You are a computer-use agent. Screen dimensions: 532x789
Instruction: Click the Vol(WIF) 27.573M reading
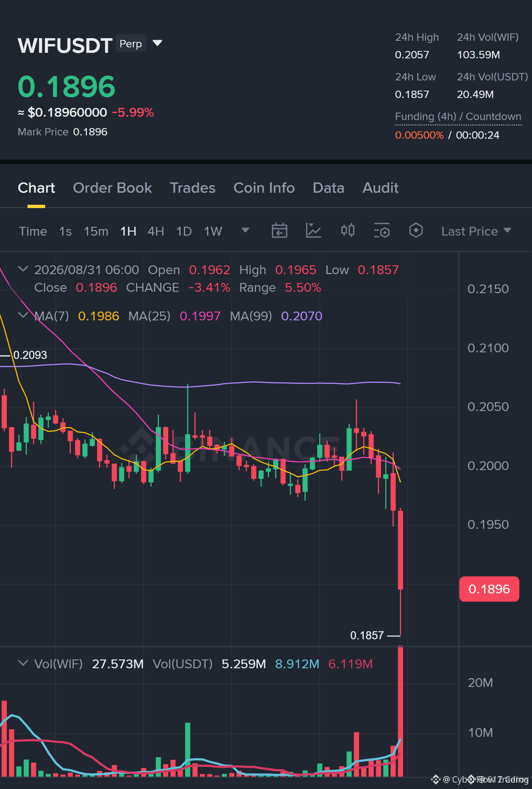pos(118,664)
